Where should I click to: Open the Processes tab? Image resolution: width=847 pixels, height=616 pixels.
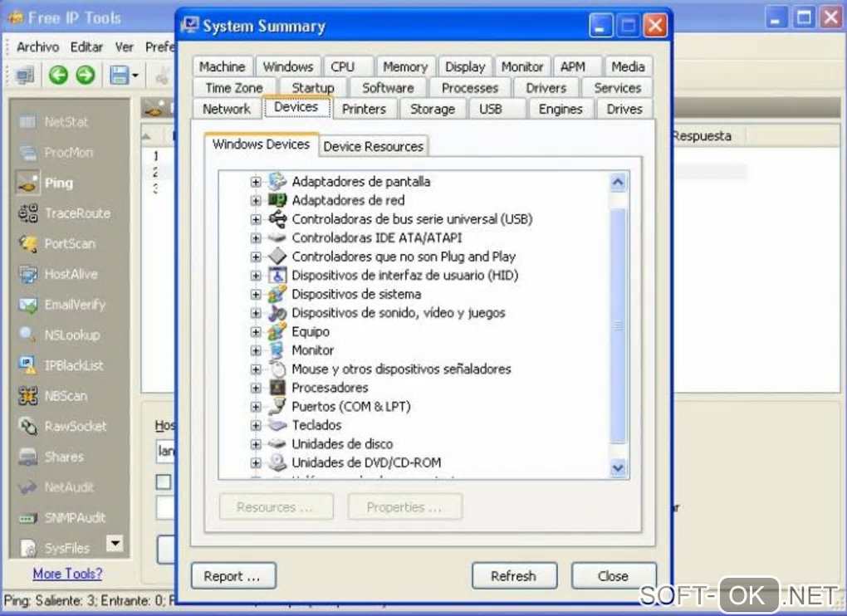coord(470,87)
